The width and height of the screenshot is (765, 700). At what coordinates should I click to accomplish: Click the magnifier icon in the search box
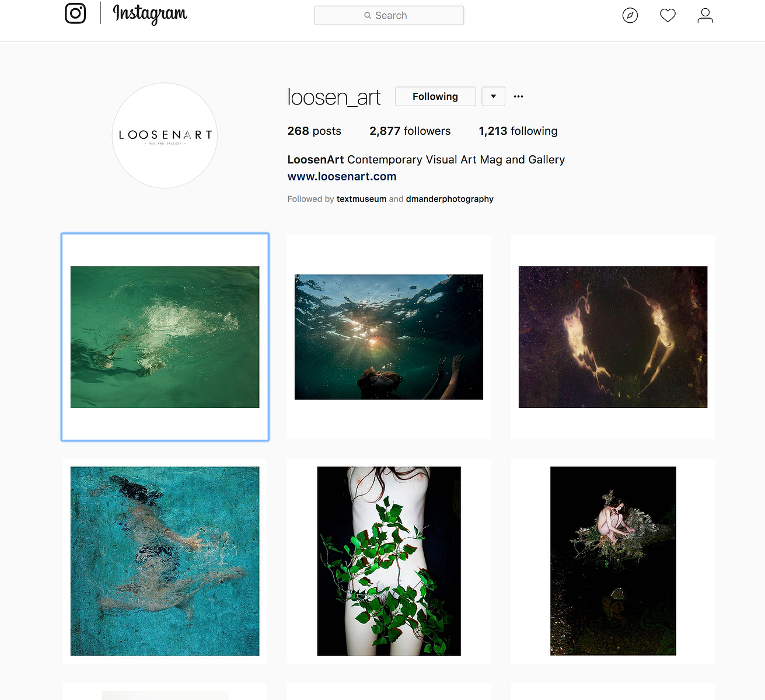pyautogui.click(x=368, y=16)
